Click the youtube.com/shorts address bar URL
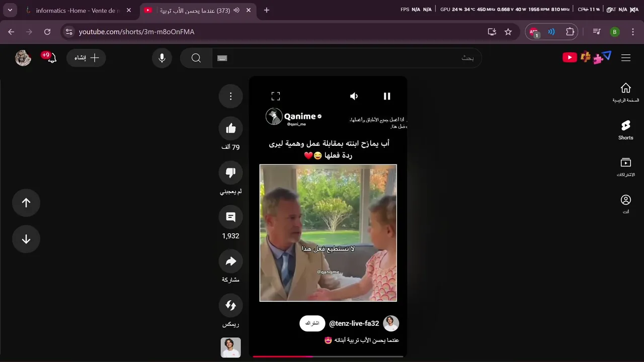The width and height of the screenshot is (644, 362). [136, 32]
